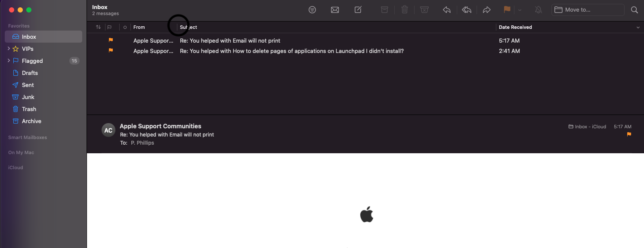Image resolution: width=644 pixels, height=248 pixels.
Task: Expand the Flagged mailbox in sidebar
Action: tap(9, 61)
